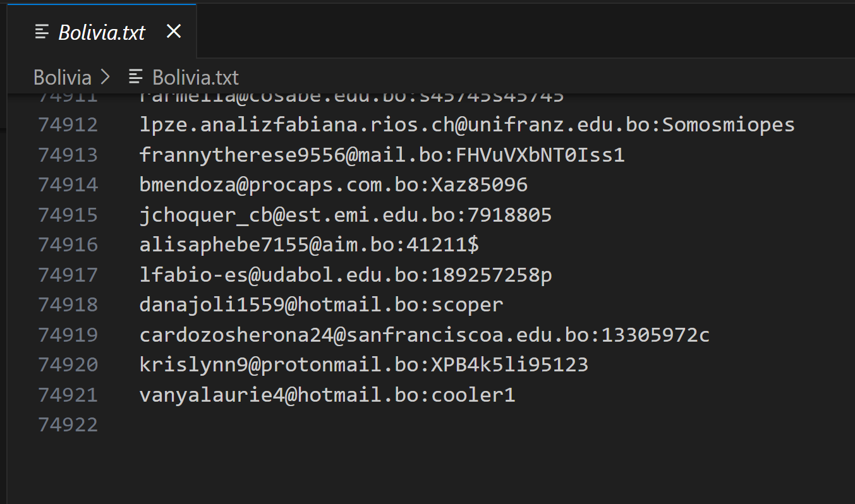855x504 pixels.
Task: Click the chevron separator after Bolivia breadcrumb
Action: pos(106,77)
